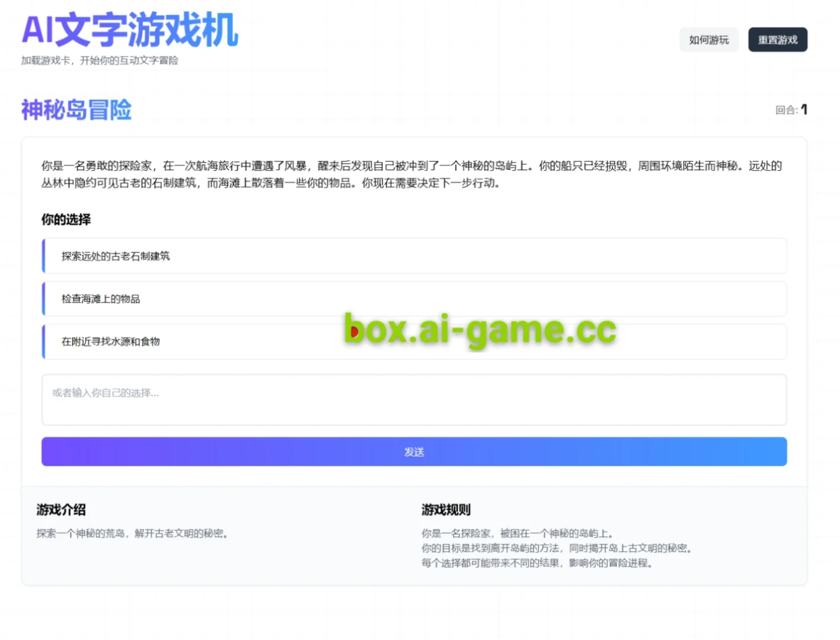Click the AI文字游戏机 site title
The width and height of the screenshot is (840, 640).
tap(129, 31)
